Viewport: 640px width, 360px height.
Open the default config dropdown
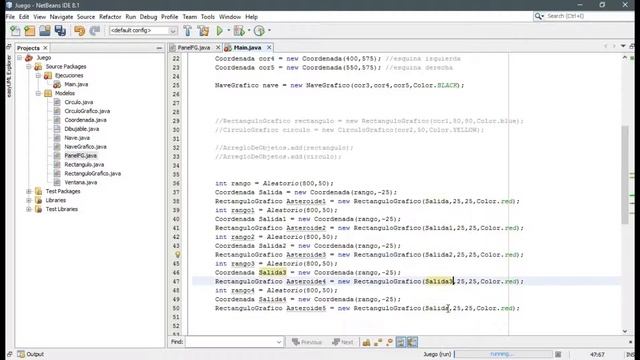point(173,31)
